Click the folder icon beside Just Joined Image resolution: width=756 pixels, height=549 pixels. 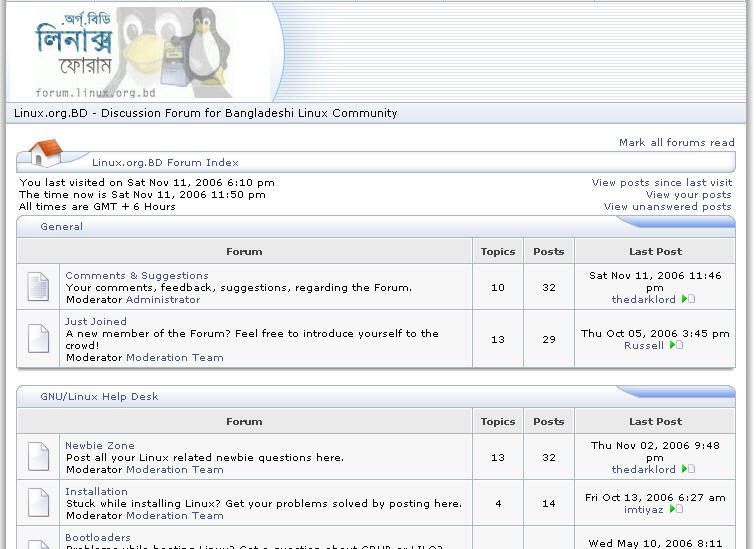(38, 339)
